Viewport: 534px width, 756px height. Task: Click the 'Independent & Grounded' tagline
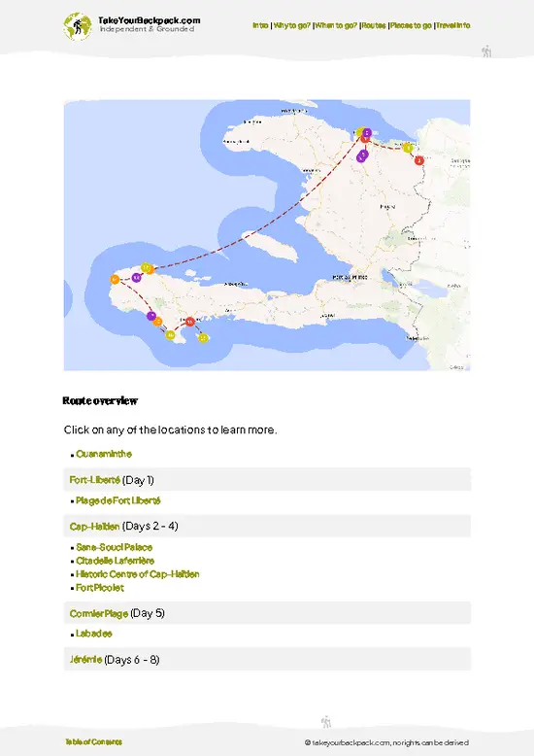(147, 29)
